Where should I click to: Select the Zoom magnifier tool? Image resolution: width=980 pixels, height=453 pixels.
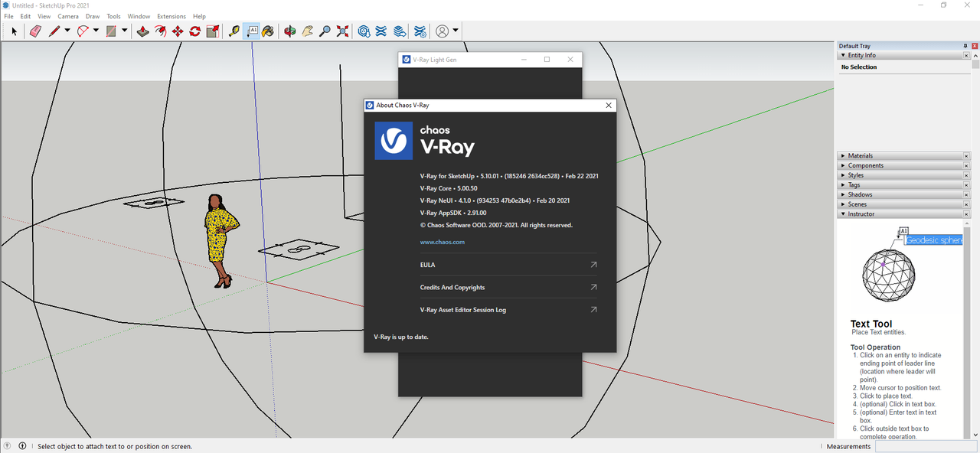(325, 31)
